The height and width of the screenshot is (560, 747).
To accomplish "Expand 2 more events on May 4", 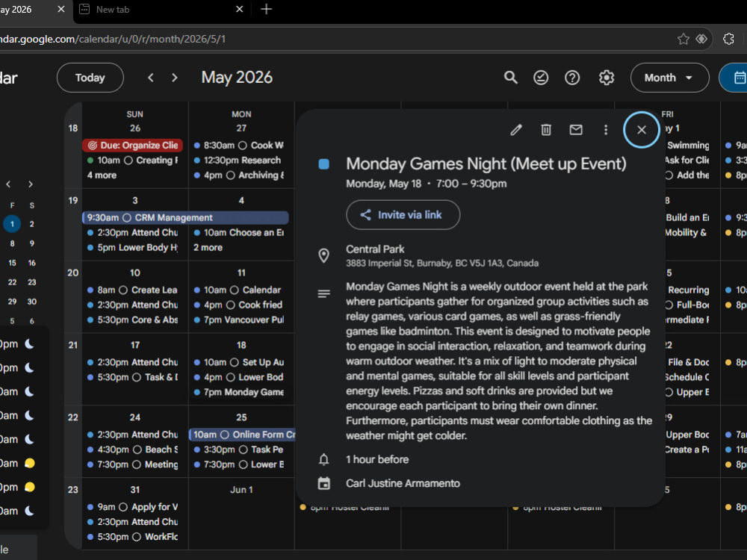I will (x=208, y=248).
